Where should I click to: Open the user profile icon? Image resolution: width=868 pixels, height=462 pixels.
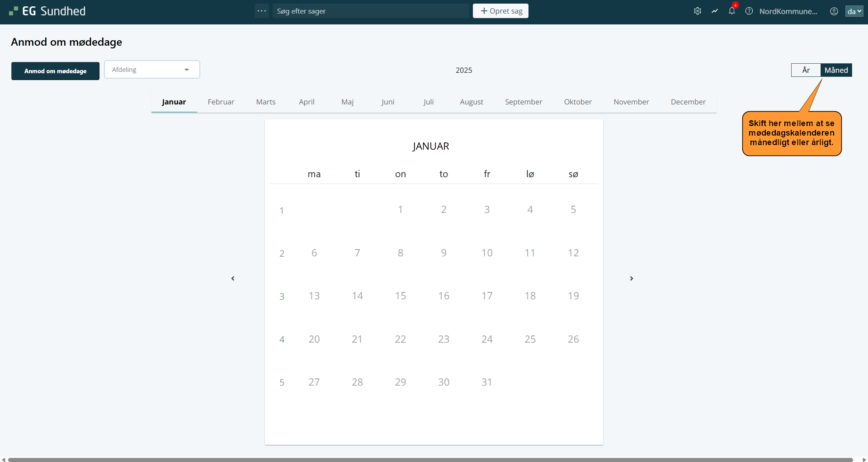[x=834, y=11]
